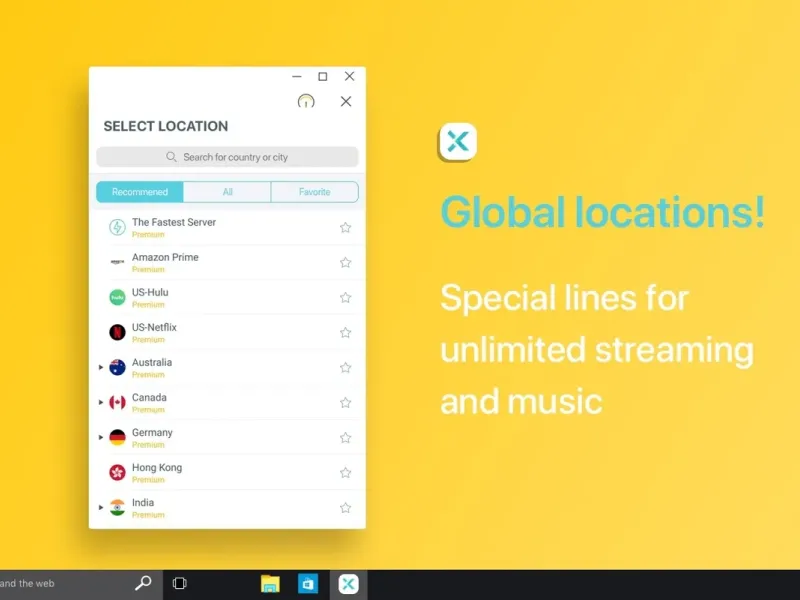Pick the US-Hulu server
The width and height of the screenshot is (800, 600).
(x=228, y=297)
